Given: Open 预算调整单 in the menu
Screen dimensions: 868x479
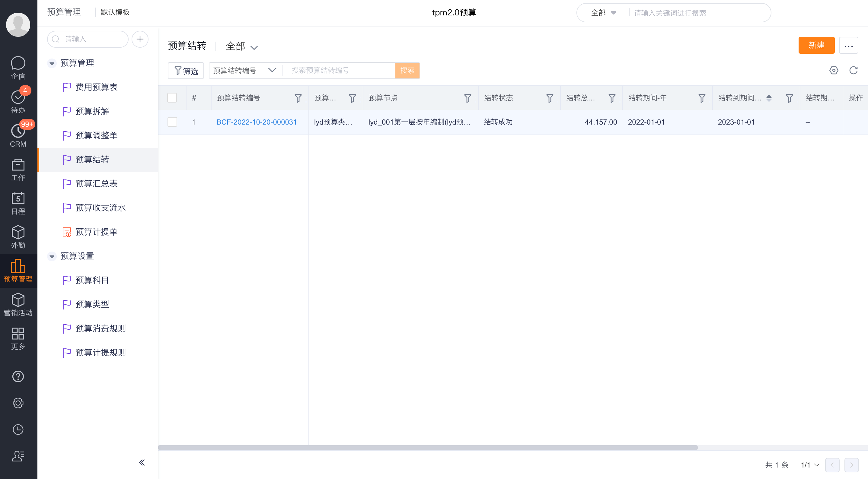Looking at the screenshot, I should coord(96,135).
